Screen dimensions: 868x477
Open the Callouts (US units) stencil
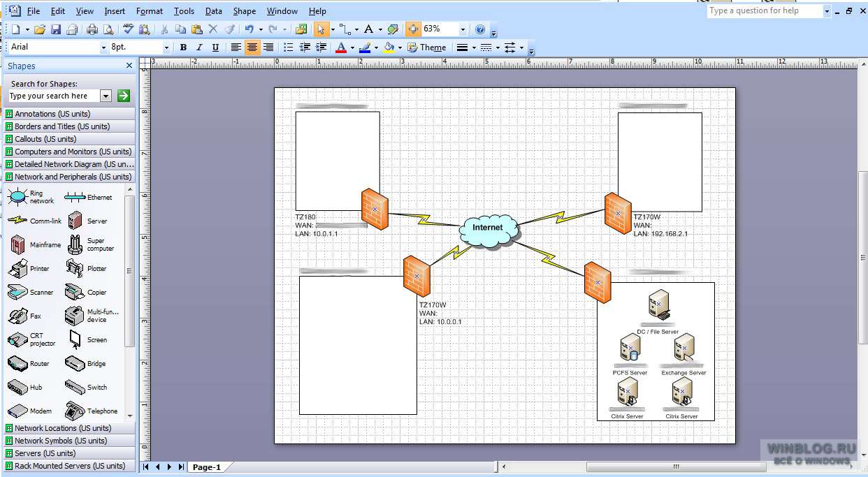click(x=68, y=139)
